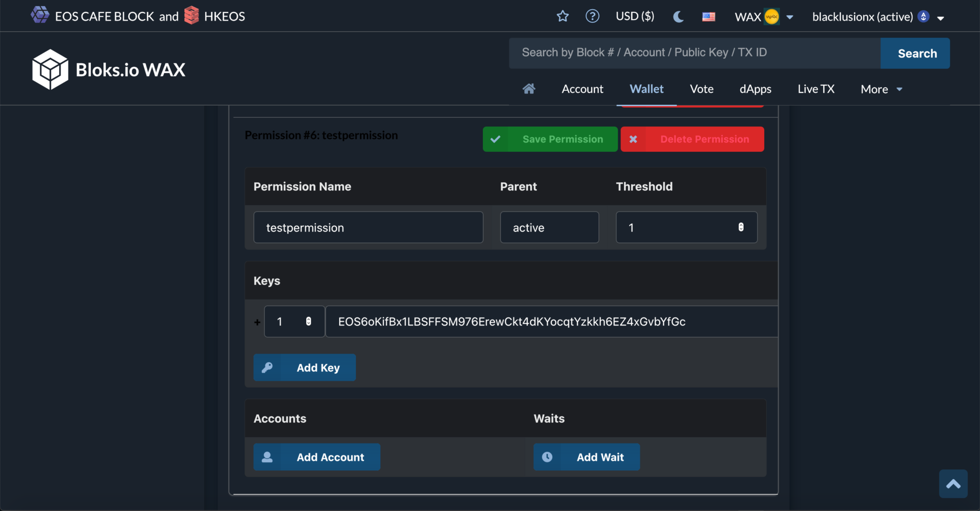The width and height of the screenshot is (980, 511).
Task: Click the plus icon beside key weight
Action: click(257, 322)
